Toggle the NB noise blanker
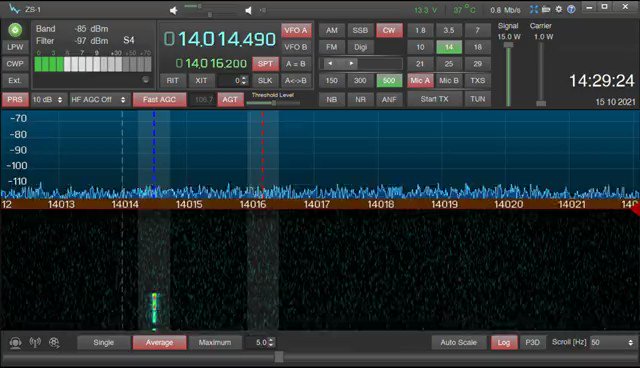 point(331,99)
